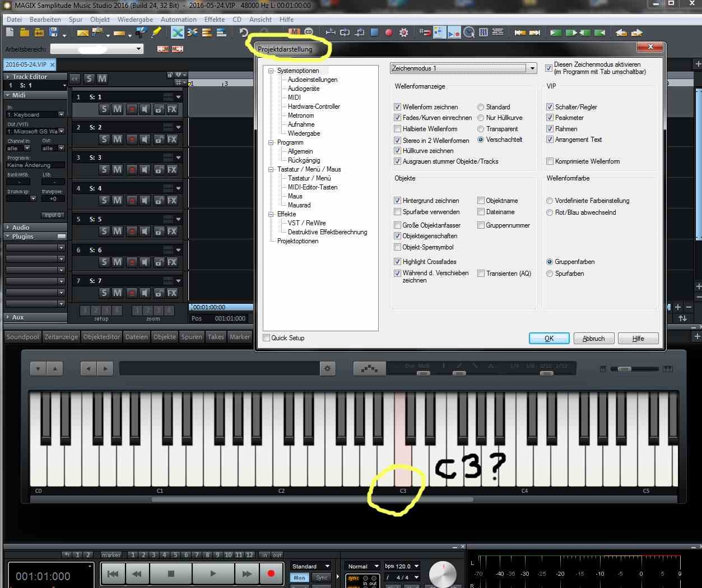
Task: Check the Objektname checkbox
Action: pyautogui.click(x=481, y=201)
